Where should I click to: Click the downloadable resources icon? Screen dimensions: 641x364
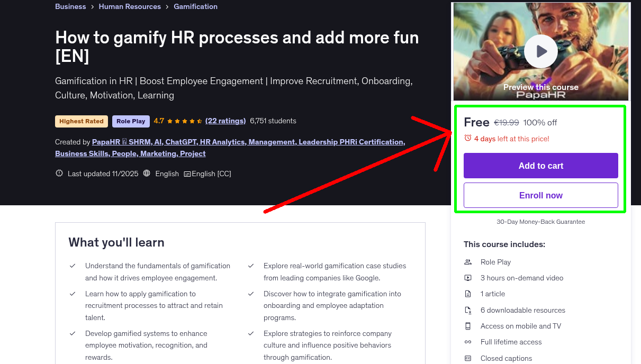[468, 310]
